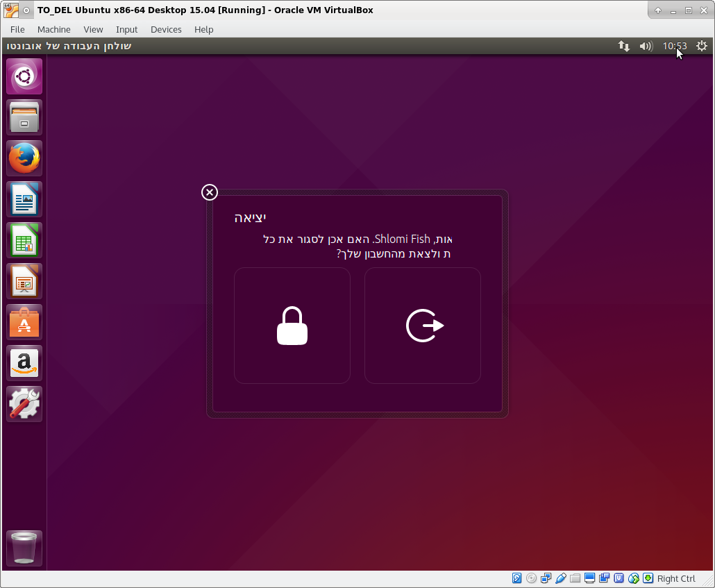The image size is (715, 588).
Task: Open the VirtualBox Machine menu
Action: tap(54, 30)
